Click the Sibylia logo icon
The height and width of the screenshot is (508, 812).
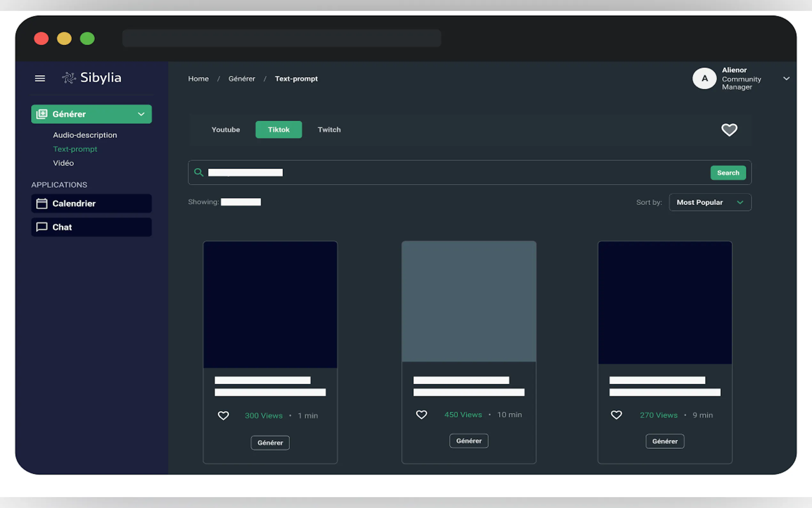(x=69, y=78)
